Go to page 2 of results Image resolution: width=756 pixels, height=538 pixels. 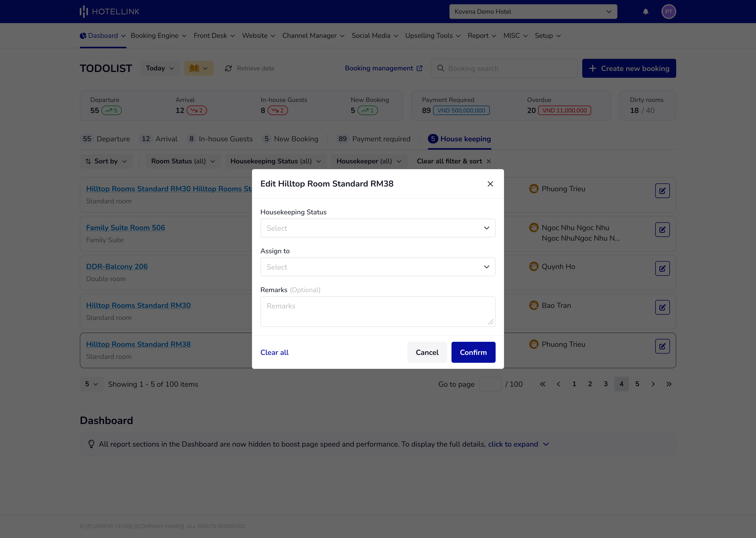point(590,384)
